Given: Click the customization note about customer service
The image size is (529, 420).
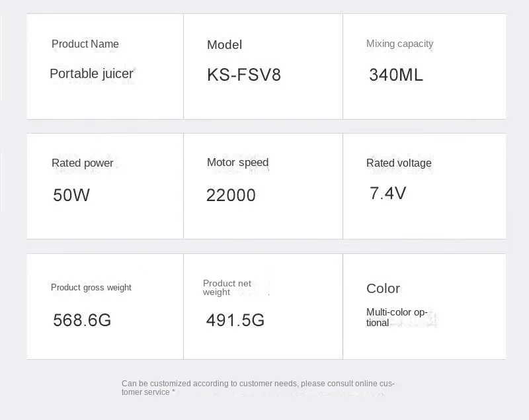Looking at the screenshot, I should pyautogui.click(x=258, y=388).
